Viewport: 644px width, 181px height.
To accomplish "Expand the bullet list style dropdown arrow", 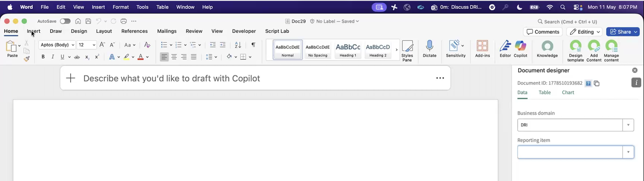I will (x=171, y=45).
